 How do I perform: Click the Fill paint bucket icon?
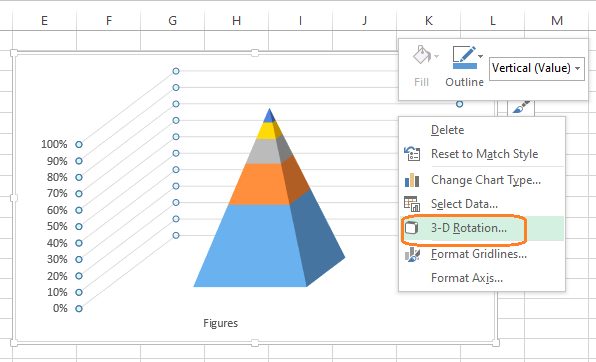(x=422, y=55)
